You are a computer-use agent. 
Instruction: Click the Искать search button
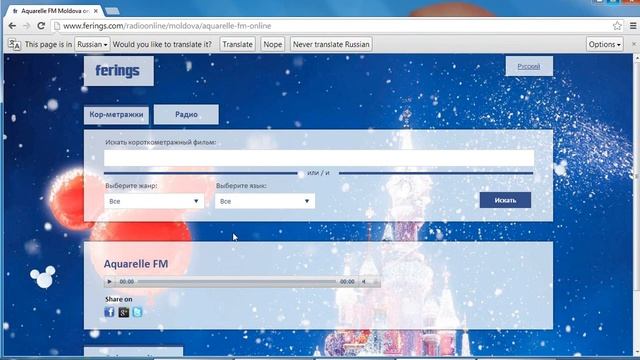[505, 200]
